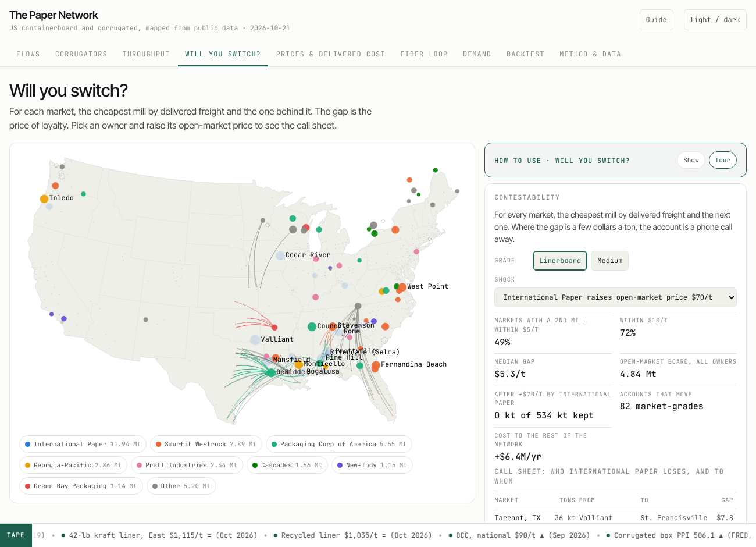756x547 pixels.
Task: Click the St. Francisville destination cell
Action: click(x=674, y=518)
